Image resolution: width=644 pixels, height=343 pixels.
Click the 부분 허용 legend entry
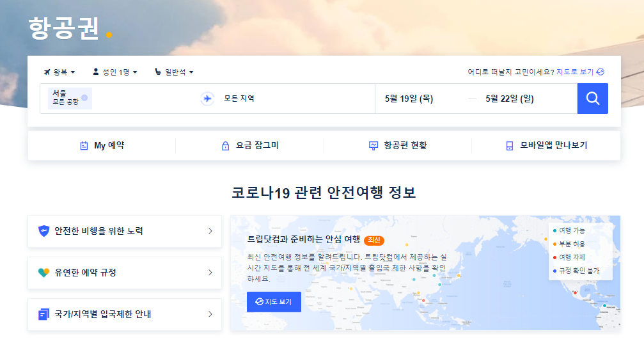click(x=569, y=244)
